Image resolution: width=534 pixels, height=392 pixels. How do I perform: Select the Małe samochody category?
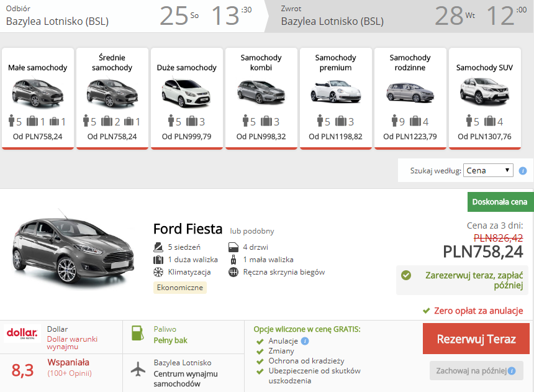[38, 99]
